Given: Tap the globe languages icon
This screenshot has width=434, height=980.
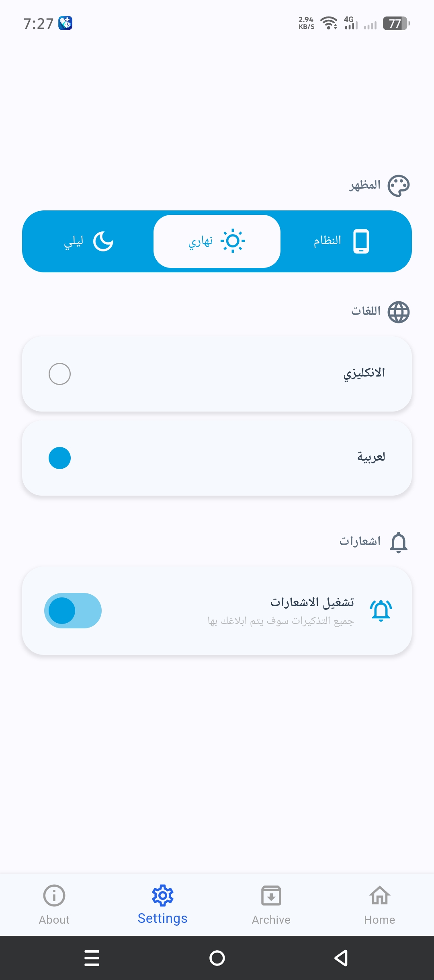Looking at the screenshot, I should coord(398,312).
